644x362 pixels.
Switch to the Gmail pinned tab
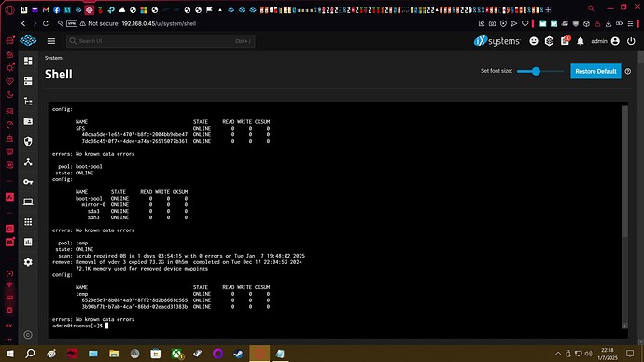pyautogui.click(x=46, y=10)
